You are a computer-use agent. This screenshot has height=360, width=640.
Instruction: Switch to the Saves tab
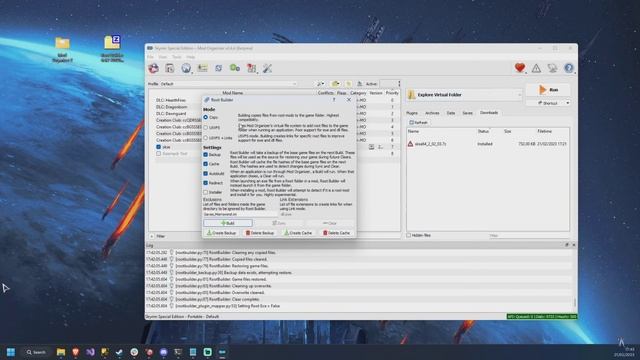468,113
